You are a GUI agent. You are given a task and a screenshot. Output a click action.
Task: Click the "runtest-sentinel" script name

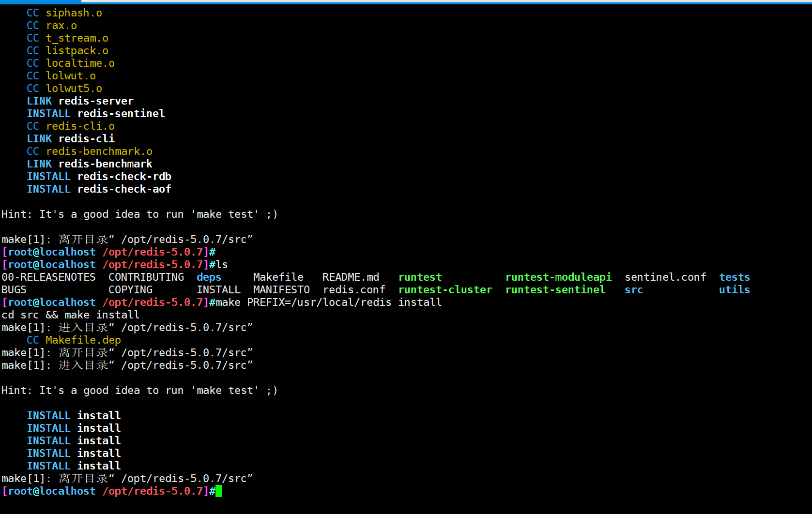[x=555, y=290]
